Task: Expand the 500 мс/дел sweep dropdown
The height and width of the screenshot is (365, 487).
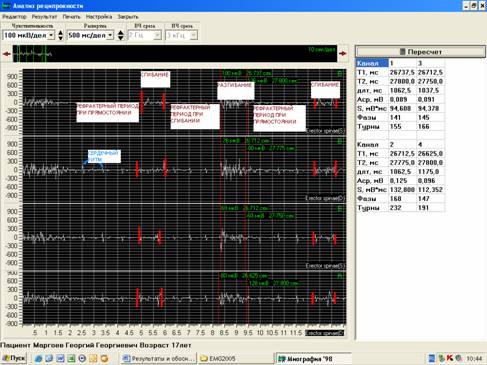Action: 110,35
